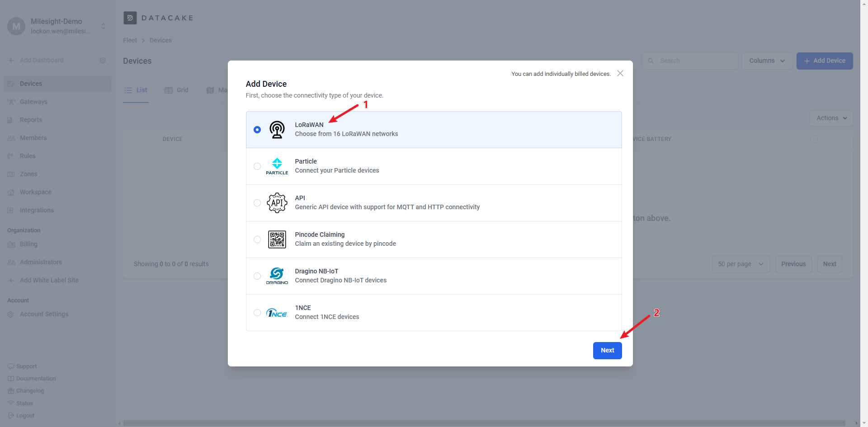Select the LoRaWAN radio button
868x427 pixels.
(x=257, y=130)
